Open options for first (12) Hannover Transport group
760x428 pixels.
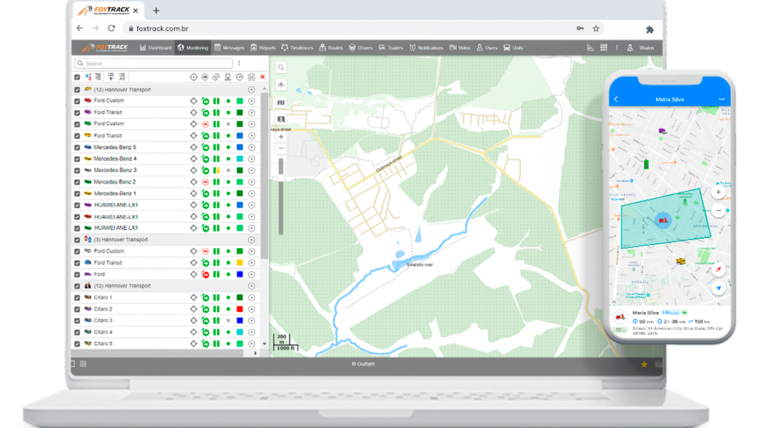(251, 89)
